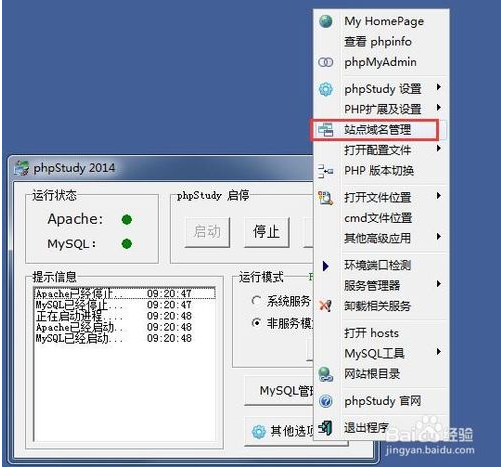
Task: Expand the 打开配置文件 submenu arrow
Action: click(x=439, y=148)
